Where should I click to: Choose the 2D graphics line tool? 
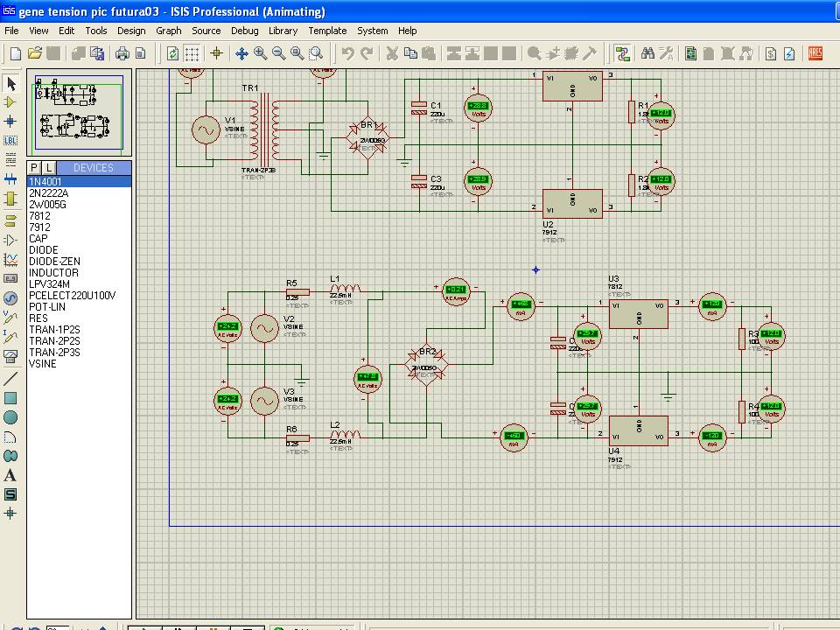[x=11, y=380]
